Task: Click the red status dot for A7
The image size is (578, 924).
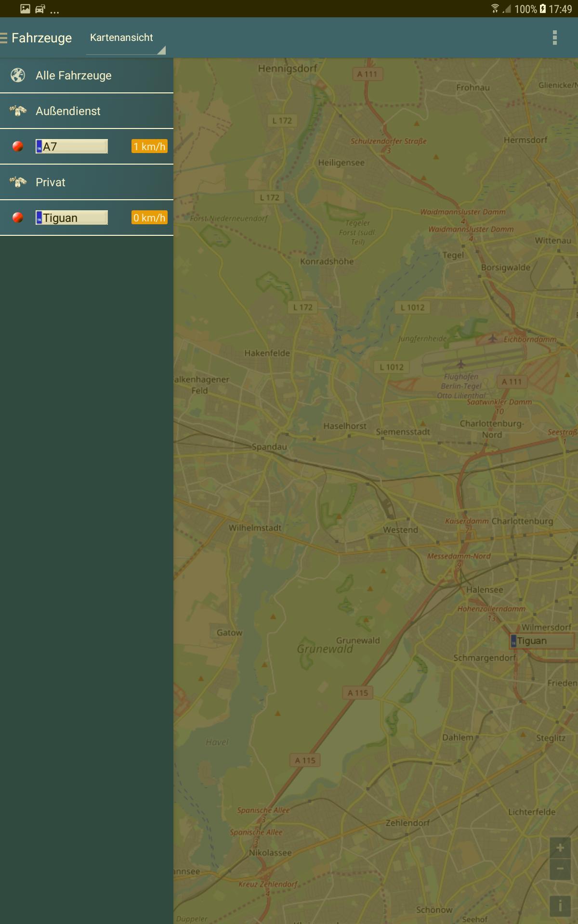Action: (18, 147)
